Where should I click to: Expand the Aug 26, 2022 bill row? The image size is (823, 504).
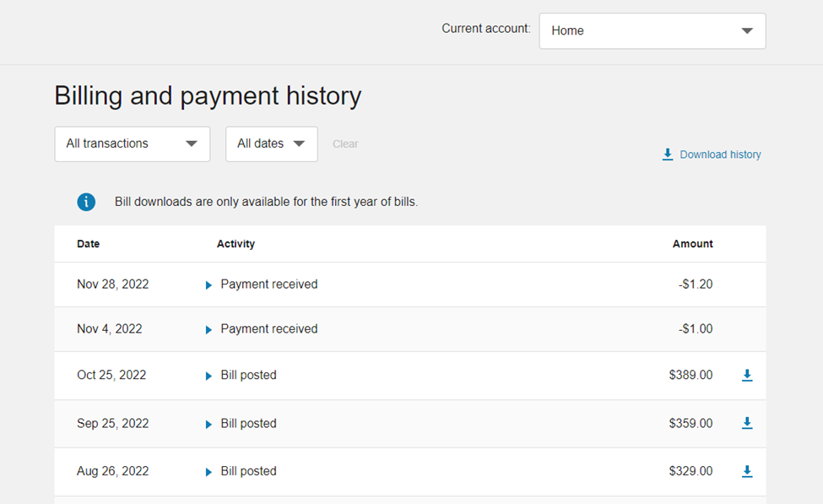click(x=208, y=472)
